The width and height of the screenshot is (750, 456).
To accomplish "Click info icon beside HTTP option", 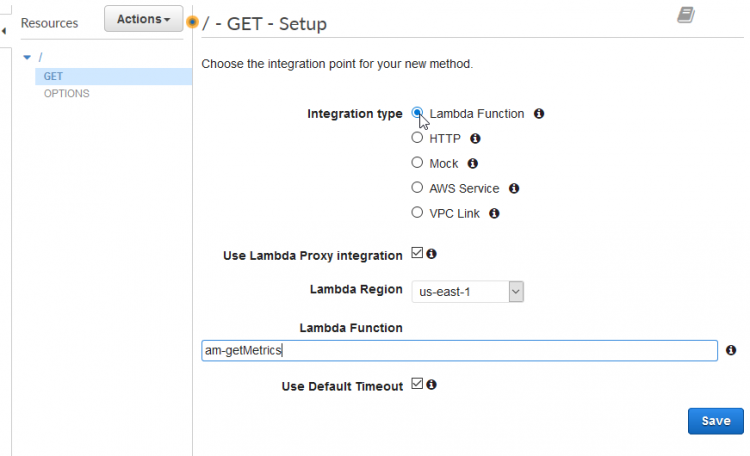I will coord(476,139).
